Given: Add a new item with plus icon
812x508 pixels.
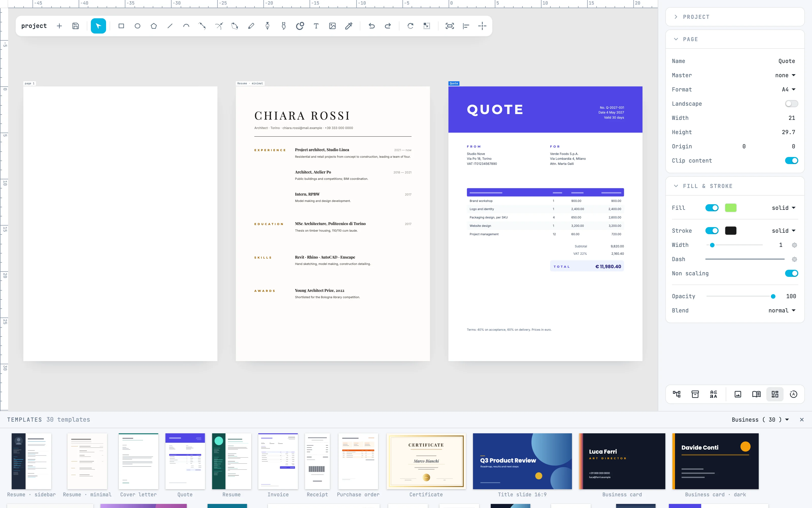Looking at the screenshot, I should (59, 26).
